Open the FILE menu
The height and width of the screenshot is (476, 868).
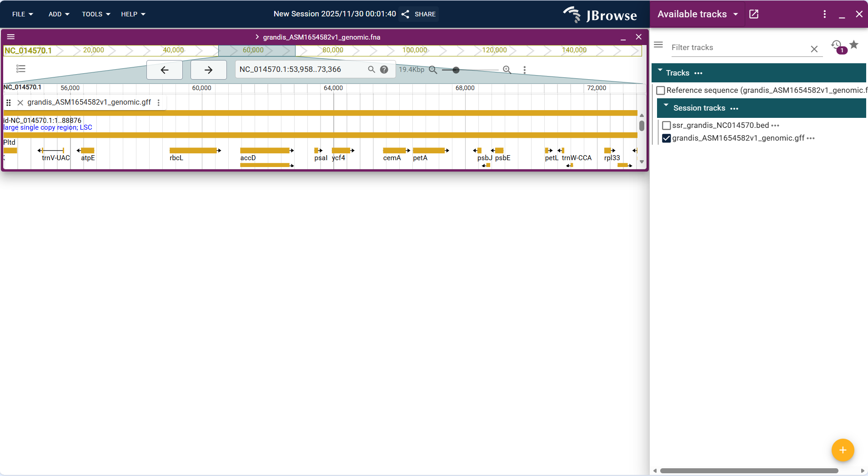22,14
